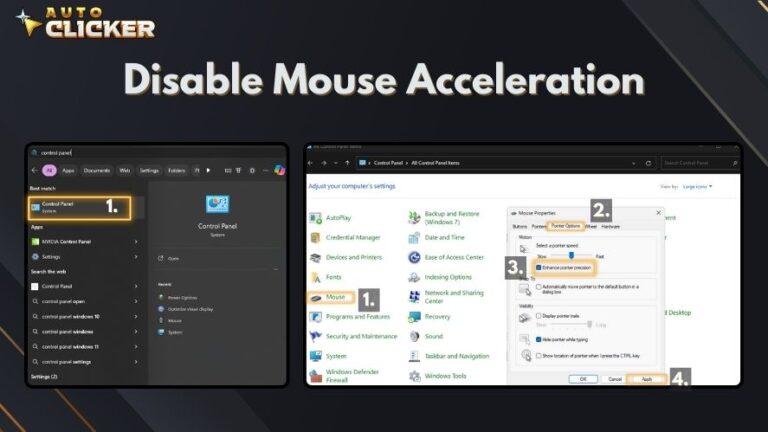Select the Hardware tab in Mouse Properties
The width and height of the screenshot is (768, 432).
coord(610,227)
